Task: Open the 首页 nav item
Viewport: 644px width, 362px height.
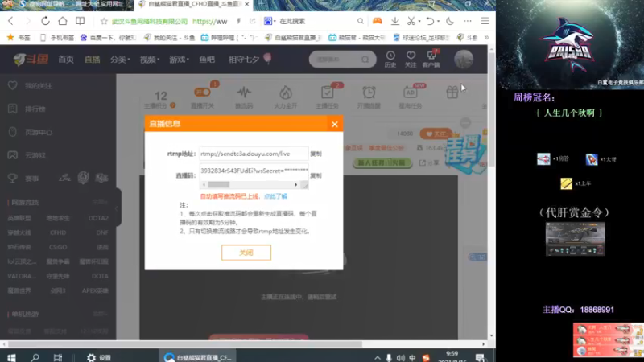Action: click(x=66, y=60)
